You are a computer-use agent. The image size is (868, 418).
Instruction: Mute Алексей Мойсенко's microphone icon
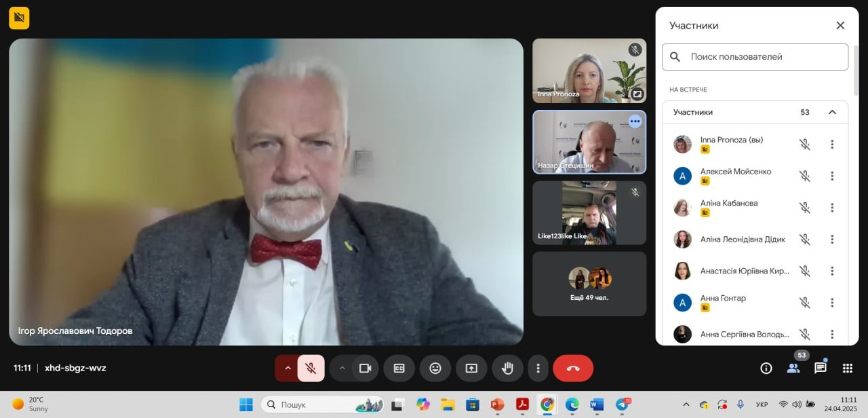[x=804, y=176]
